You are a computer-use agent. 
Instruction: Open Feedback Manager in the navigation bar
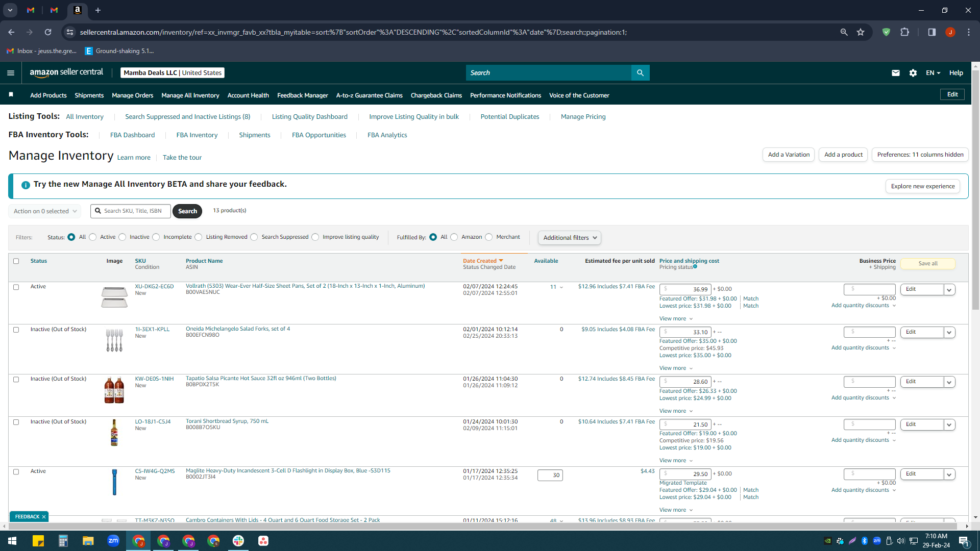pos(303,95)
